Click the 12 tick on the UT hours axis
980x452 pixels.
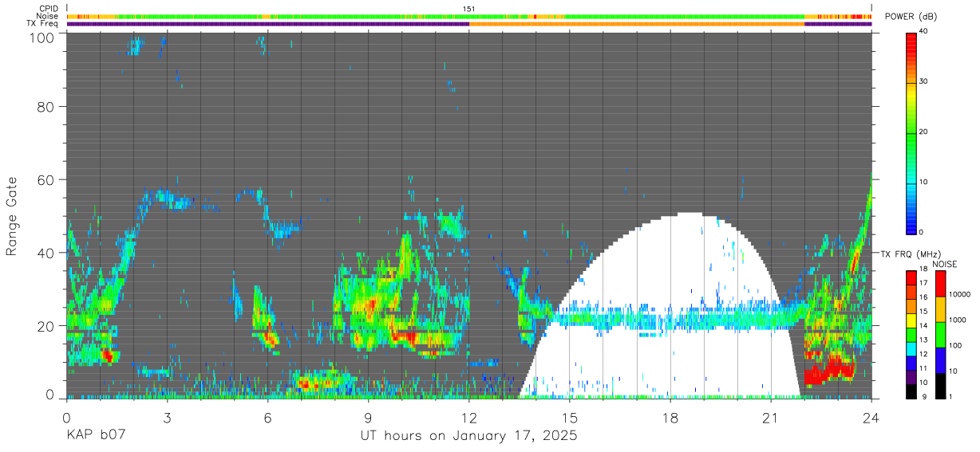[469, 418]
